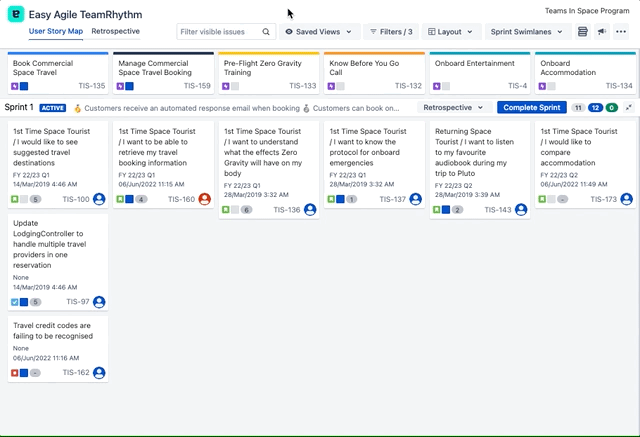Open the Sprint Swimlanes dropdown
Screen dimensions: 640x437
click(528, 32)
